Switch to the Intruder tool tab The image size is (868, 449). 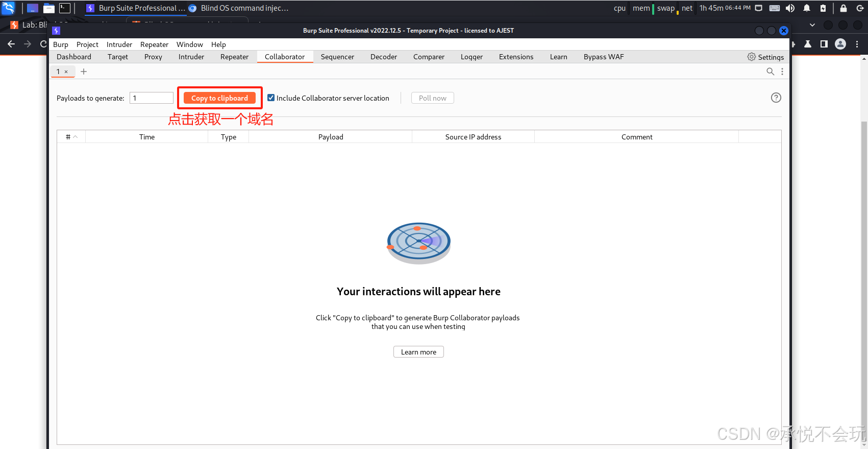pos(191,57)
